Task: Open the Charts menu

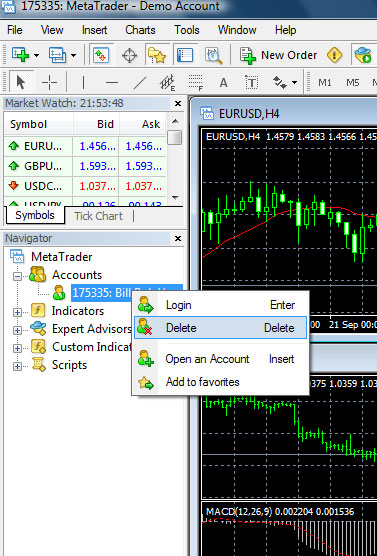Action: point(140,30)
